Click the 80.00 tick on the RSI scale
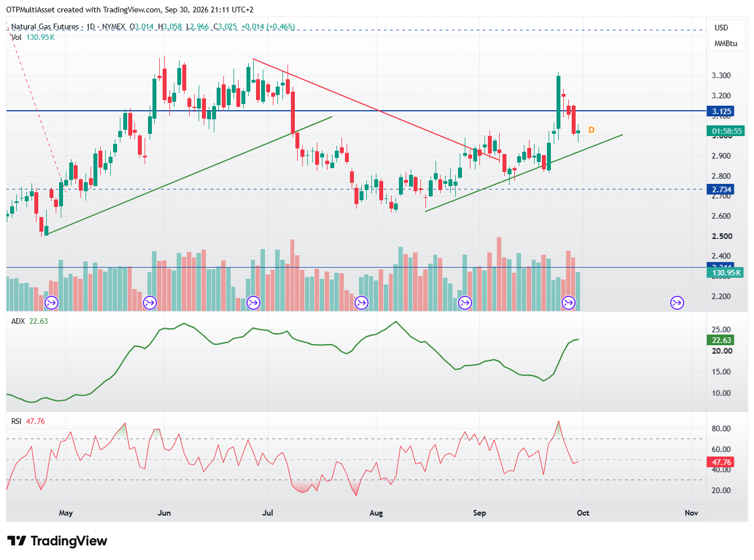This screenshot has height=560, width=754. 721,428
